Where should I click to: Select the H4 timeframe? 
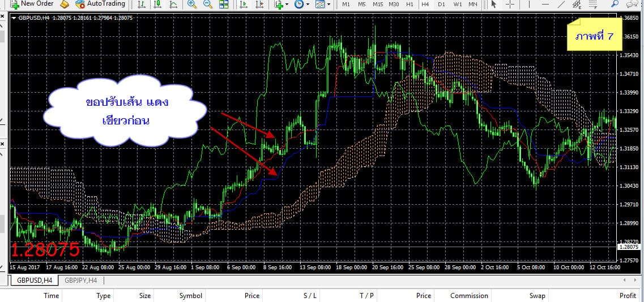point(425,4)
